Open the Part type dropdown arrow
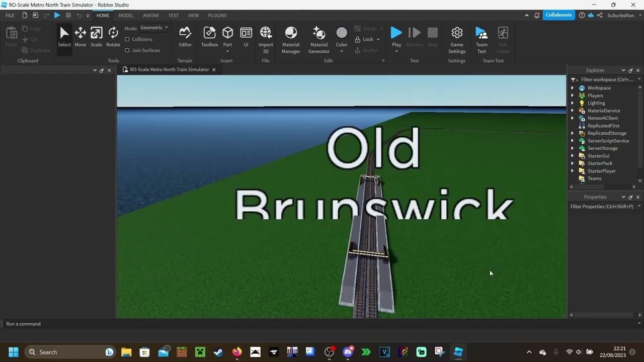 click(227, 52)
